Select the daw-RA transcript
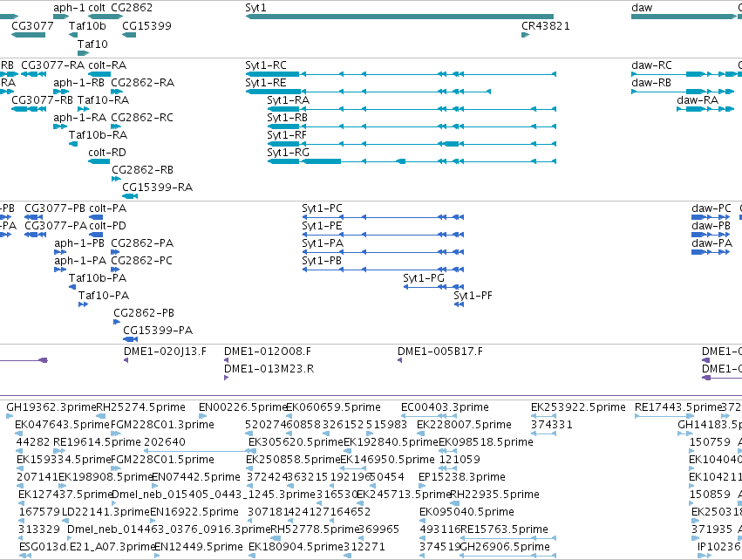The image size is (742, 560). tap(705, 109)
